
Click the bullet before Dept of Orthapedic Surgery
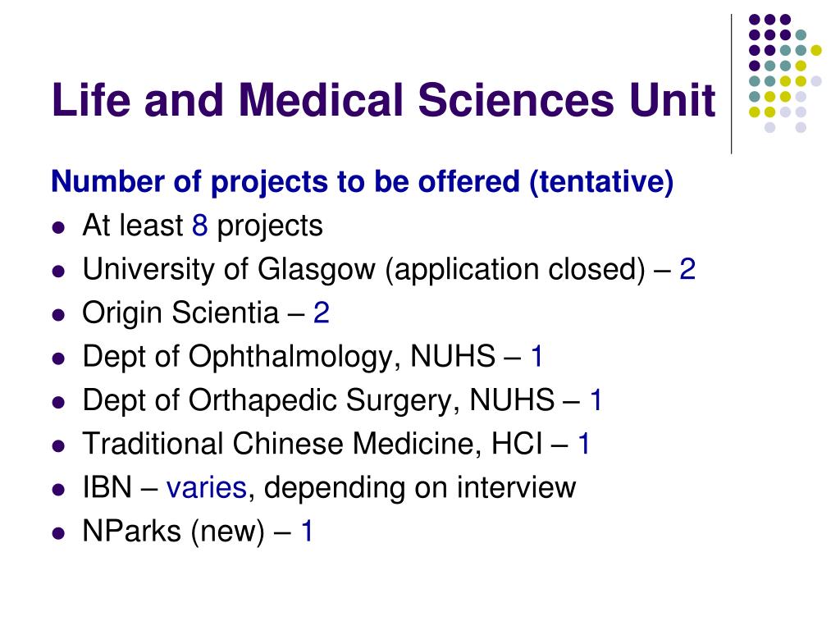(x=58, y=402)
